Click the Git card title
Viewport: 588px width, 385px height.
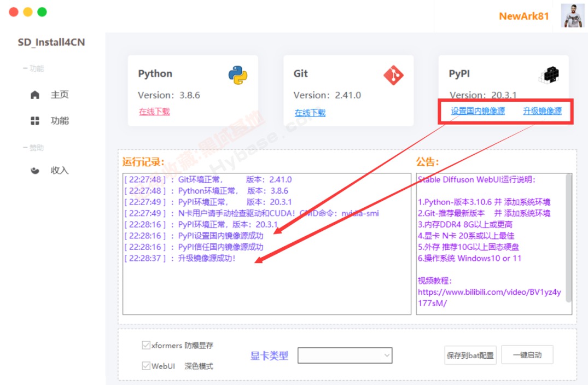coord(301,73)
